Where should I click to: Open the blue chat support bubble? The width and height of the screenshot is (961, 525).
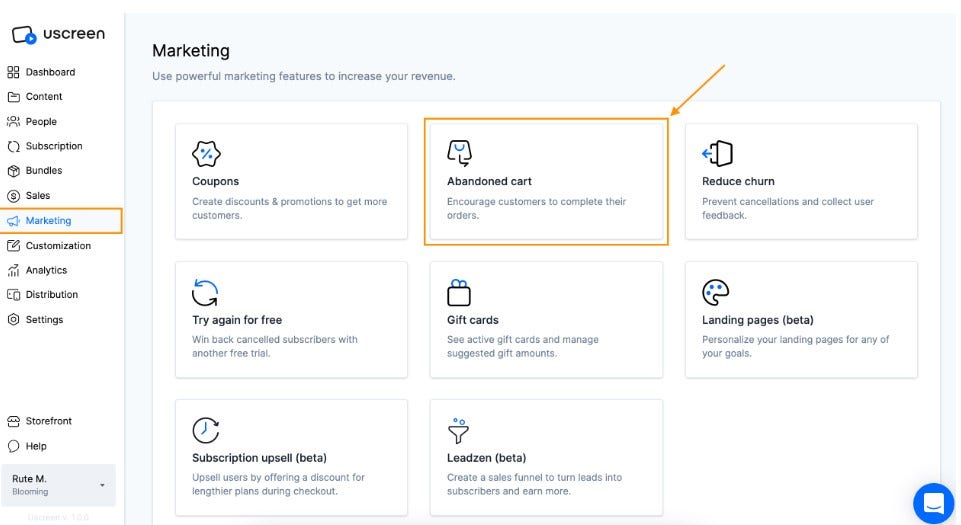(933, 503)
